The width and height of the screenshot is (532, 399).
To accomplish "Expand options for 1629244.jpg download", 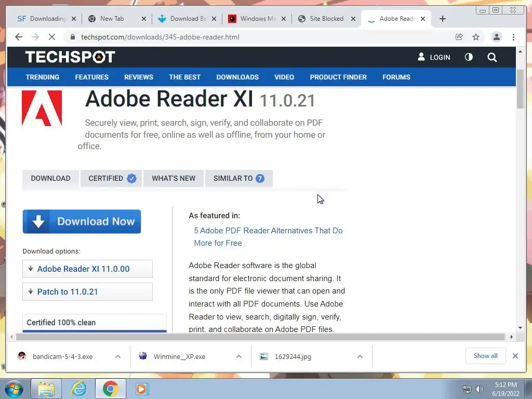I will point(360,356).
